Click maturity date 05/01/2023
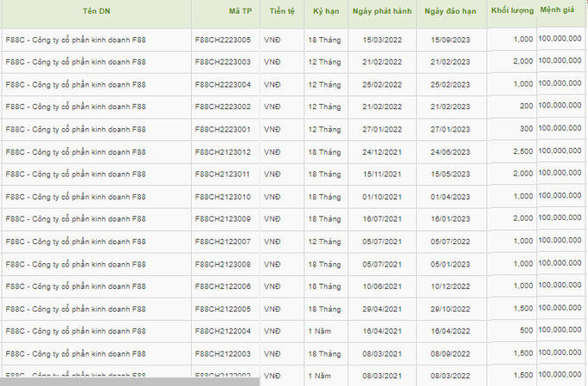This screenshot has width=588, height=386. click(451, 264)
